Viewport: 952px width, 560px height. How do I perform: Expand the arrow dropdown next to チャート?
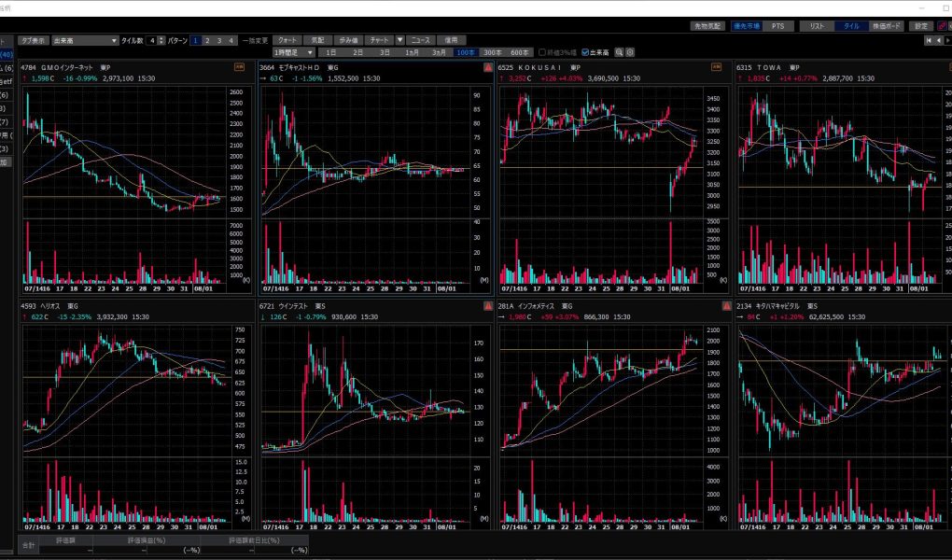click(399, 40)
